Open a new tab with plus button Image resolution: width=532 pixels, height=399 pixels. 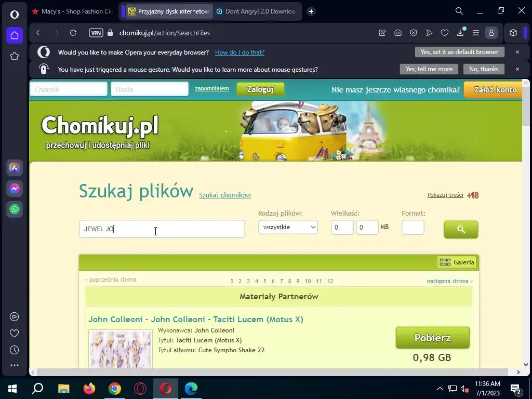pos(311,11)
